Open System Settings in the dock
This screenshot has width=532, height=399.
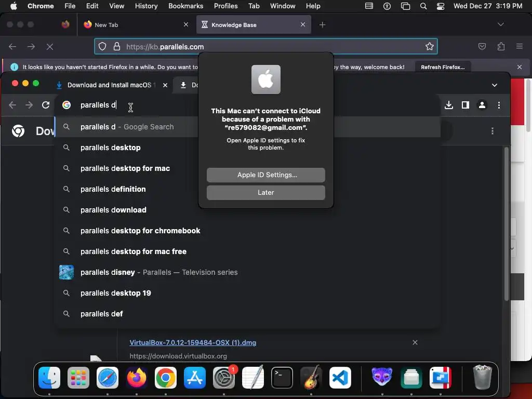coord(224,377)
